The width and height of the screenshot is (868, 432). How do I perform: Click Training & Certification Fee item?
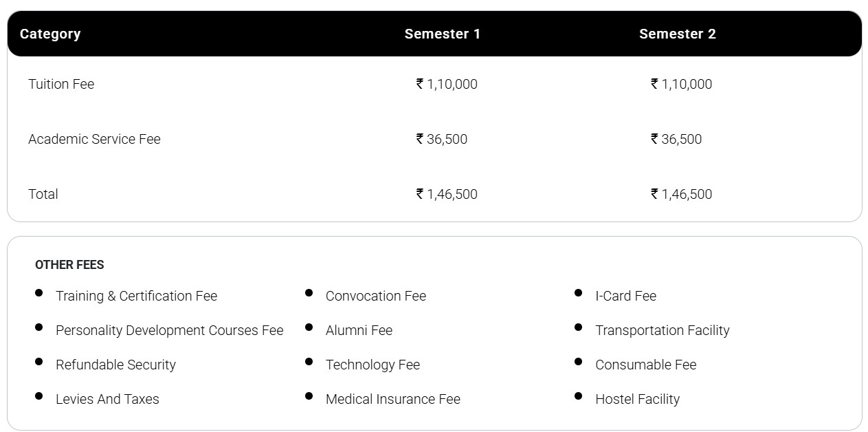point(136,296)
